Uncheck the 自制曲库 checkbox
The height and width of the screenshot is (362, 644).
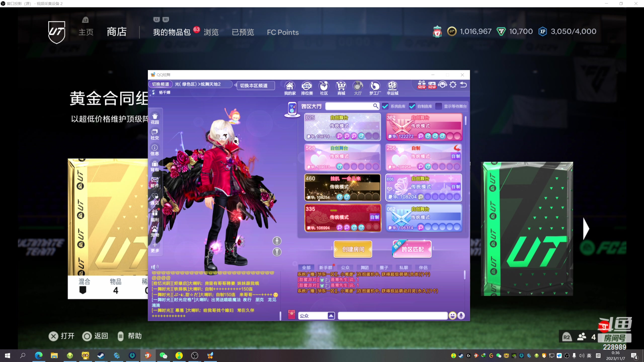(x=412, y=106)
